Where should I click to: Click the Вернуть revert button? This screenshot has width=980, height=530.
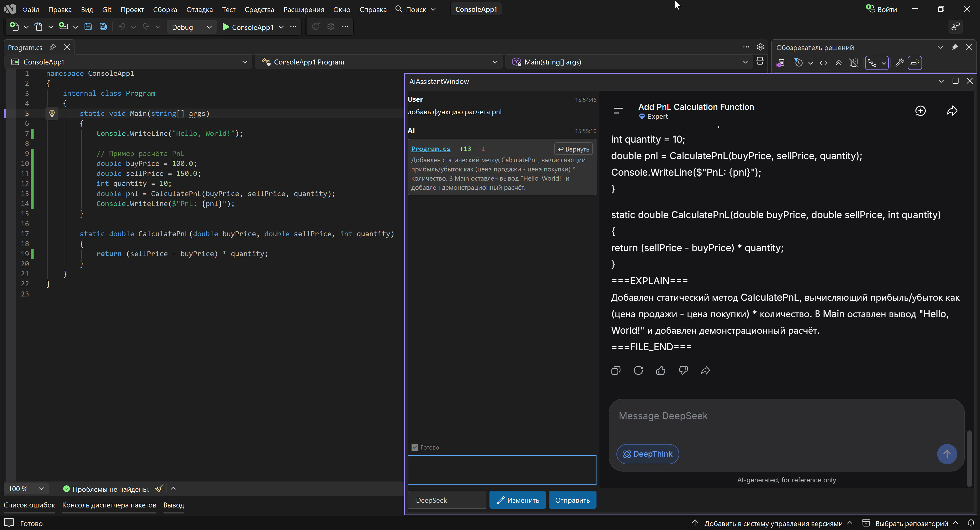click(573, 149)
